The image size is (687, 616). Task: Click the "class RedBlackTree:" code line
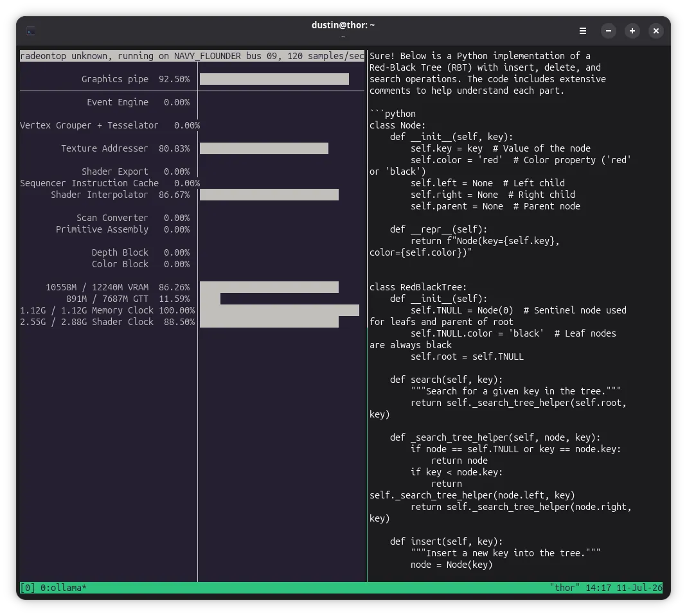pyautogui.click(x=418, y=287)
